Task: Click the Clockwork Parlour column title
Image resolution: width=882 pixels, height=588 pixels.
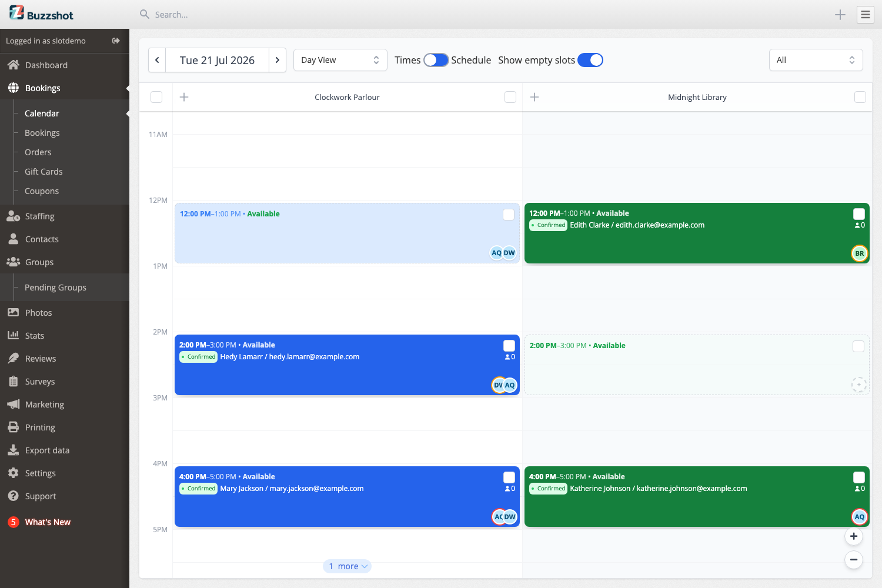Action: click(347, 98)
